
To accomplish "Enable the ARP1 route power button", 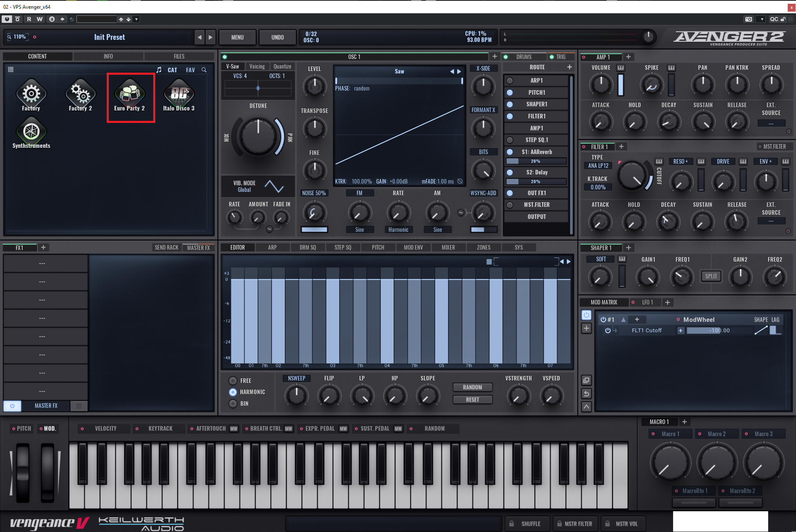I will click(510, 81).
